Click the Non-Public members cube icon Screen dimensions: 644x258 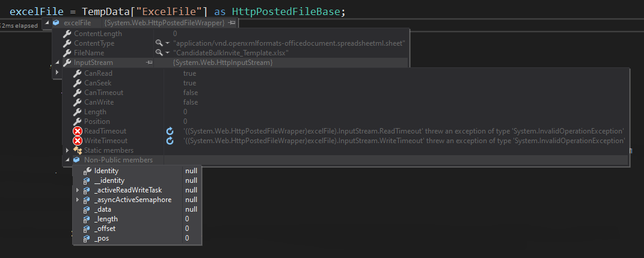(x=76, y=160)
